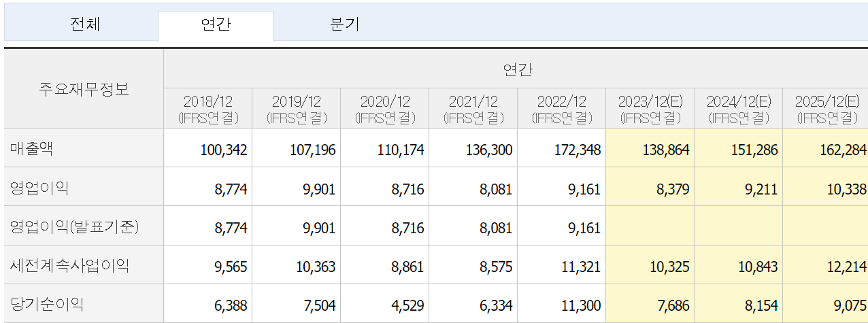Image resolution: width=868 pixels, height=323 pixels.
Task: Click the 7,504 net income value
Action: 319,305
